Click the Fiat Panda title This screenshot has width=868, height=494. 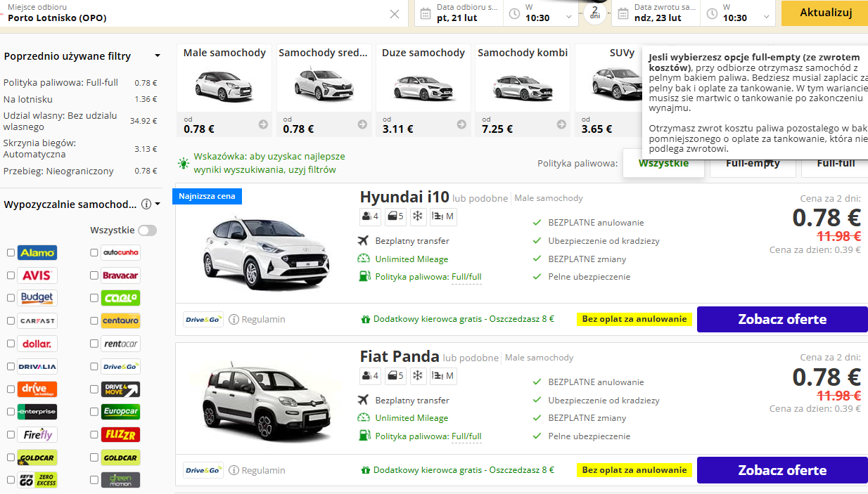[400, 356]
